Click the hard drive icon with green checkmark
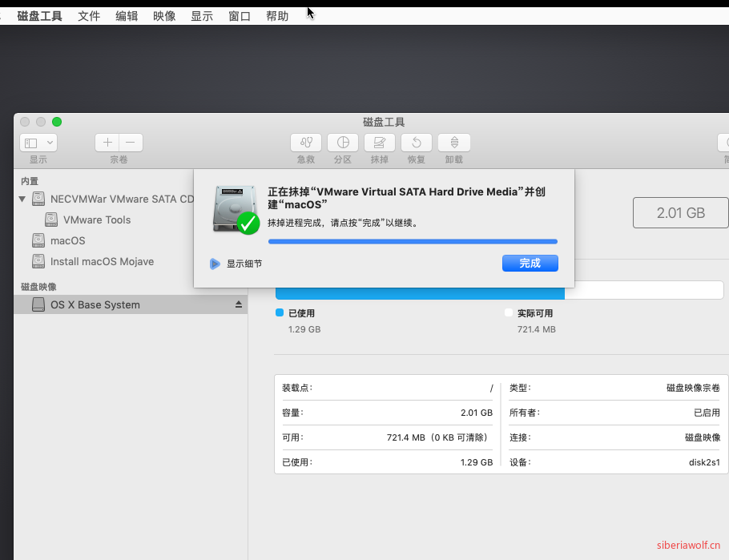 point(236,210)
